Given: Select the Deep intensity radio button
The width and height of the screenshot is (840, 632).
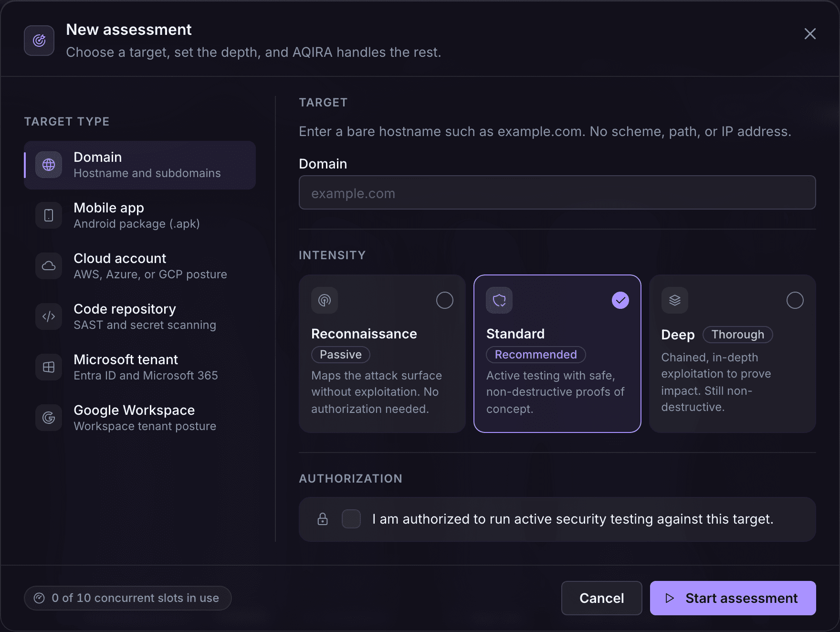Looking at the screenshot, I should [795, 300].
